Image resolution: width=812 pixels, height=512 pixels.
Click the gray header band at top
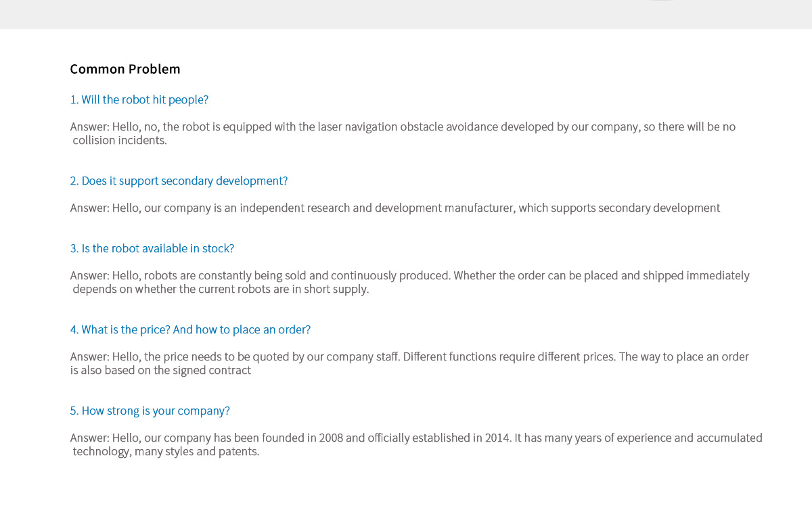click(x=406, y=14)
